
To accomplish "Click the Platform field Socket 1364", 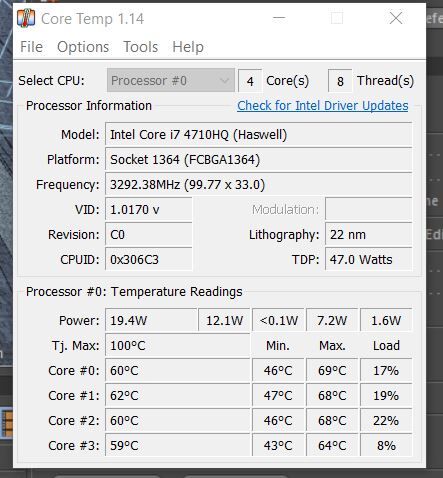I will point(259,160).
